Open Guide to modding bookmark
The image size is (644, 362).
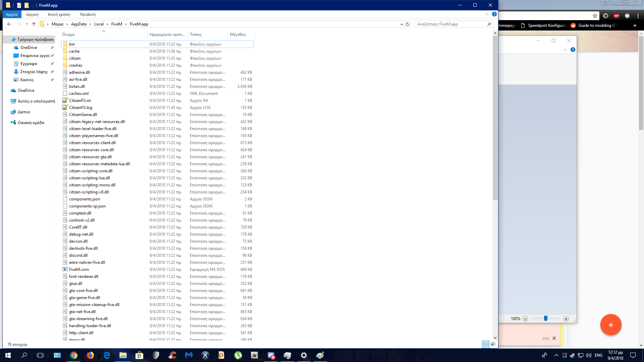click(x=594, y=25)
